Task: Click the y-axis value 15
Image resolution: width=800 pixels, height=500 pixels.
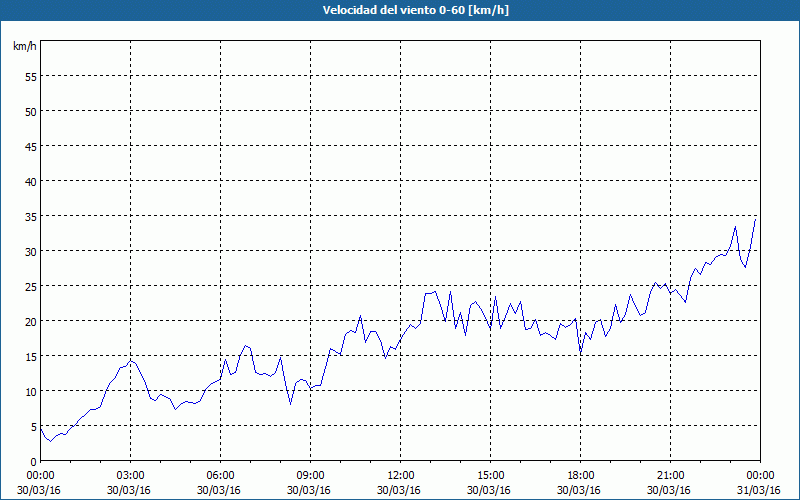Action: 31,357
